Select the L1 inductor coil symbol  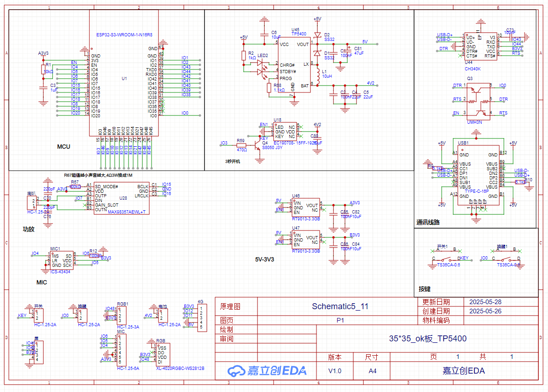[x=317, y=75]
